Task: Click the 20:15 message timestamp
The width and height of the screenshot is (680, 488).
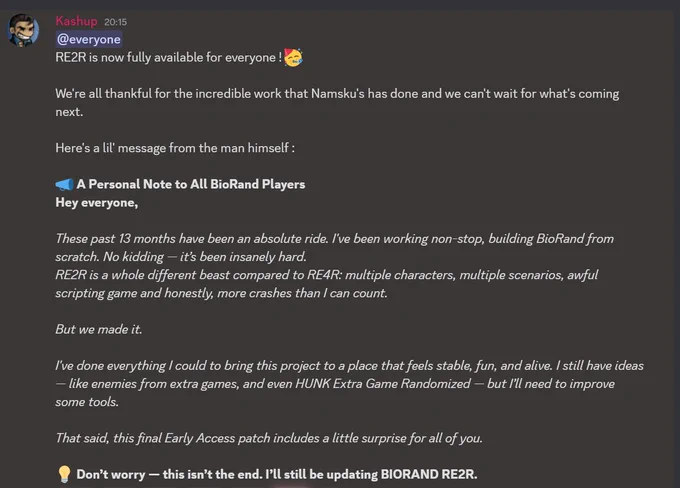Action: pos(115,22)
